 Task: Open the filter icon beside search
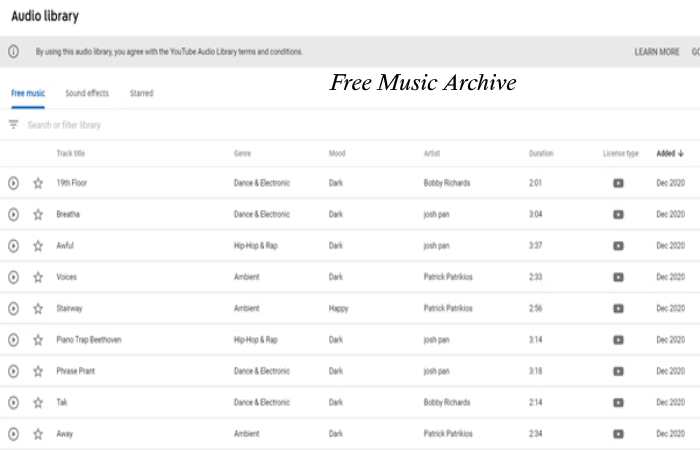click(x=13, y=124)
